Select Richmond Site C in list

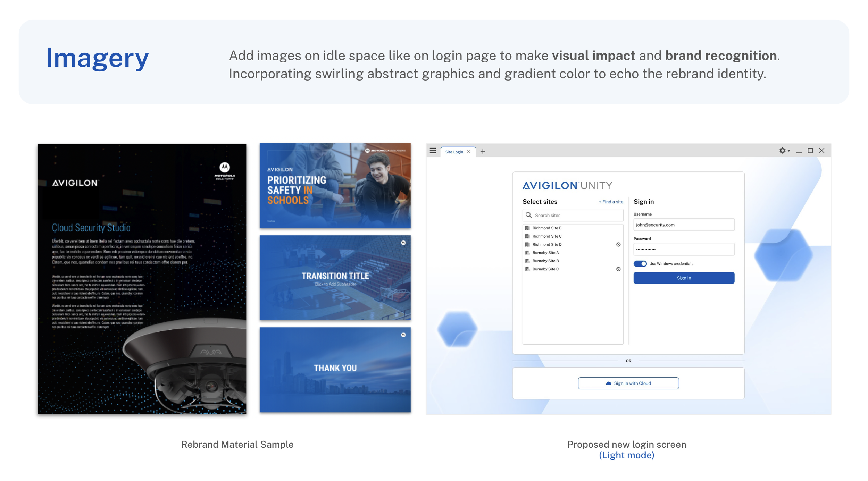coord(546,236)
